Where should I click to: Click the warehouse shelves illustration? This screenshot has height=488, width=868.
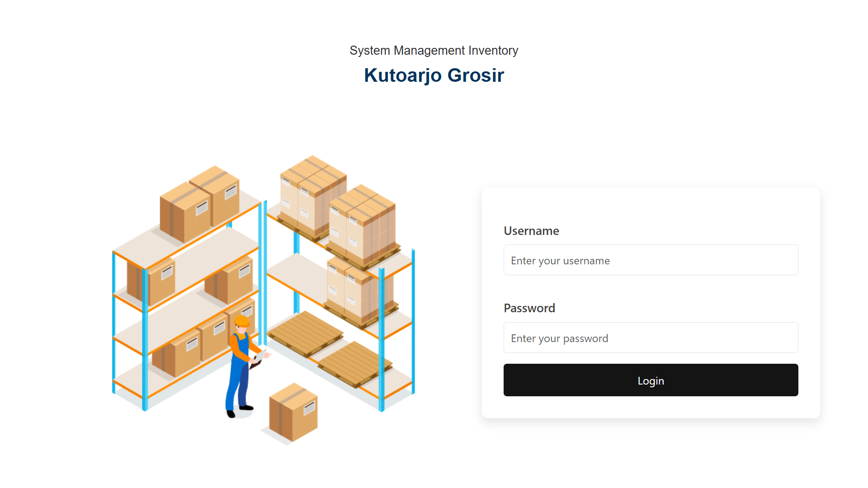click(263, 300)
